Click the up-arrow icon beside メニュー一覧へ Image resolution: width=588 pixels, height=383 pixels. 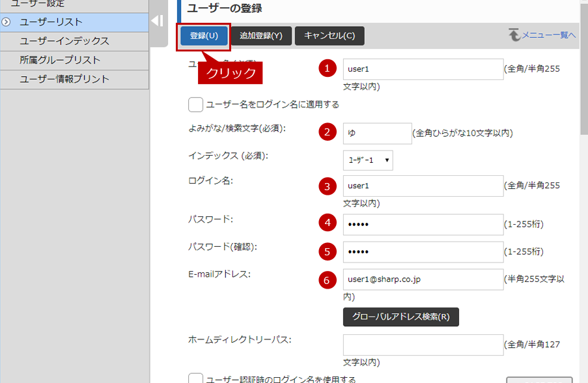[x=514, y=35]
